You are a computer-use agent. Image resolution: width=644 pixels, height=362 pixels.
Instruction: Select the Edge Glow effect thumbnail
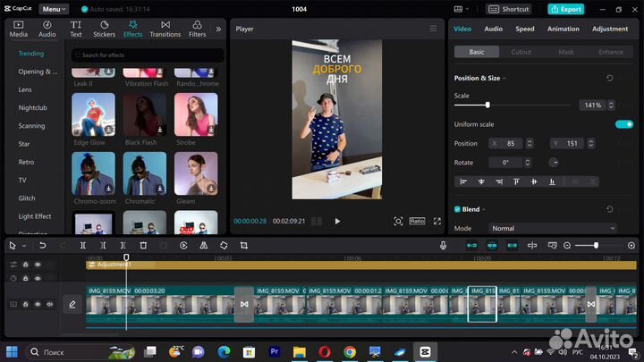pyautogui.click(x=93, y=114)
